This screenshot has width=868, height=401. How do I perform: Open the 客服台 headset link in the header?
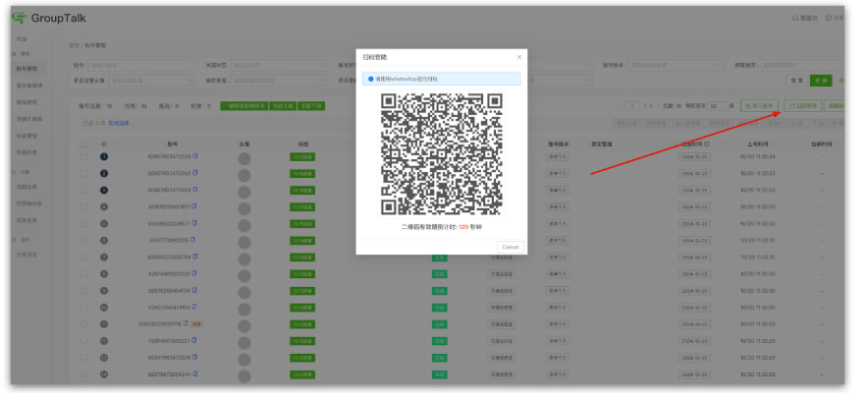(805, 19)
